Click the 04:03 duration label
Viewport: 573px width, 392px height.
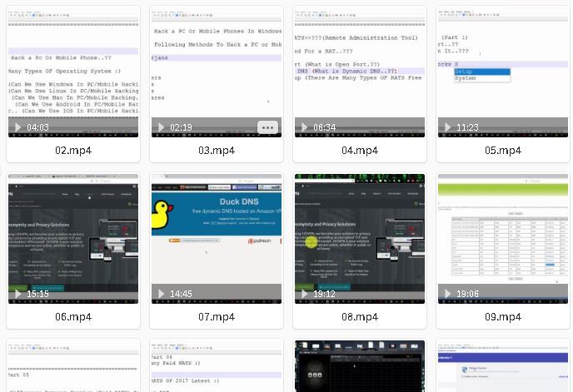pos(37,127)
